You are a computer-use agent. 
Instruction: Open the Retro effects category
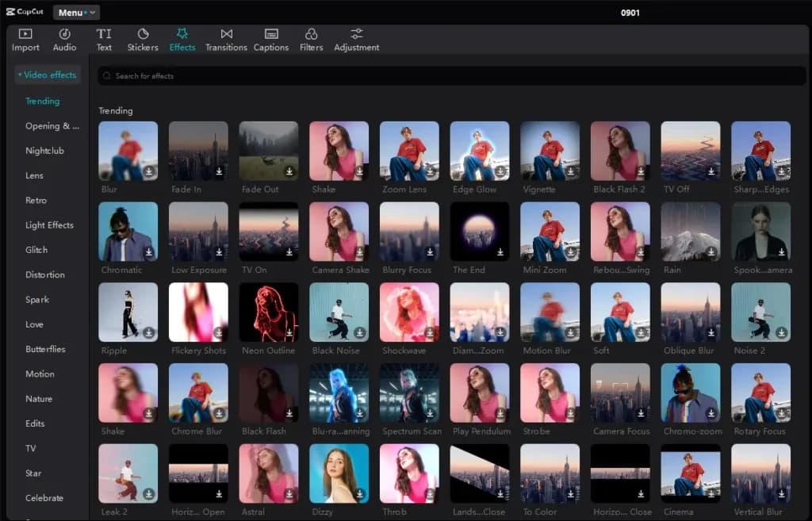[x=36, y=201]
